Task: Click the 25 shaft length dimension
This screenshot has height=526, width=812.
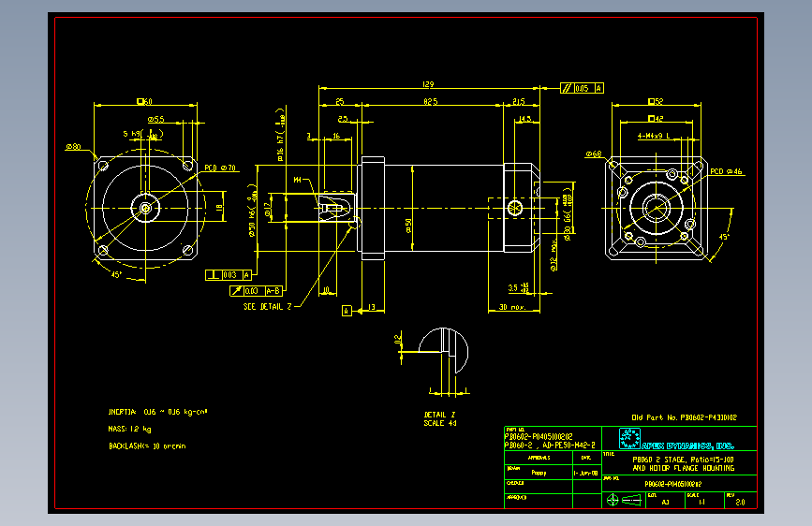Action: (x=340, y=101)
